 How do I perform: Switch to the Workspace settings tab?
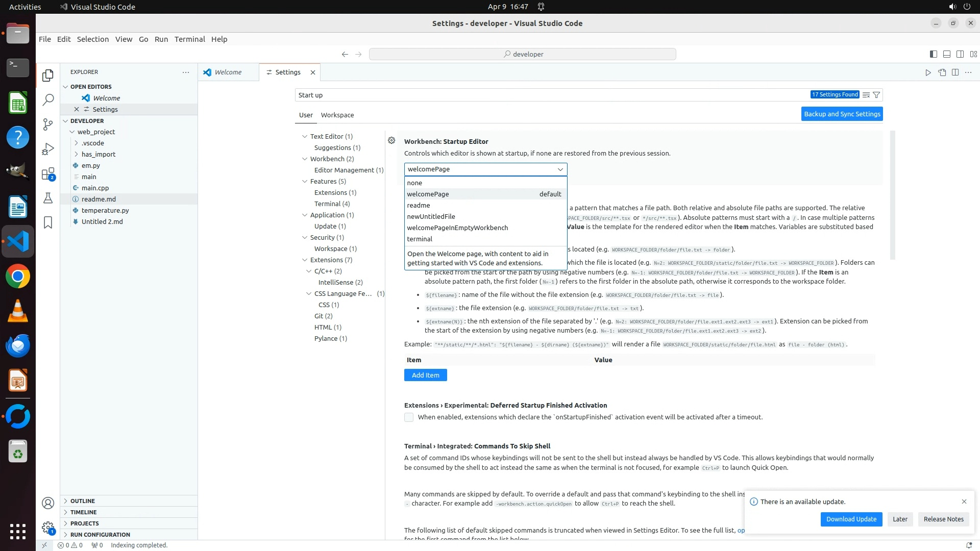pyautogui.click(x=337, y=115)
